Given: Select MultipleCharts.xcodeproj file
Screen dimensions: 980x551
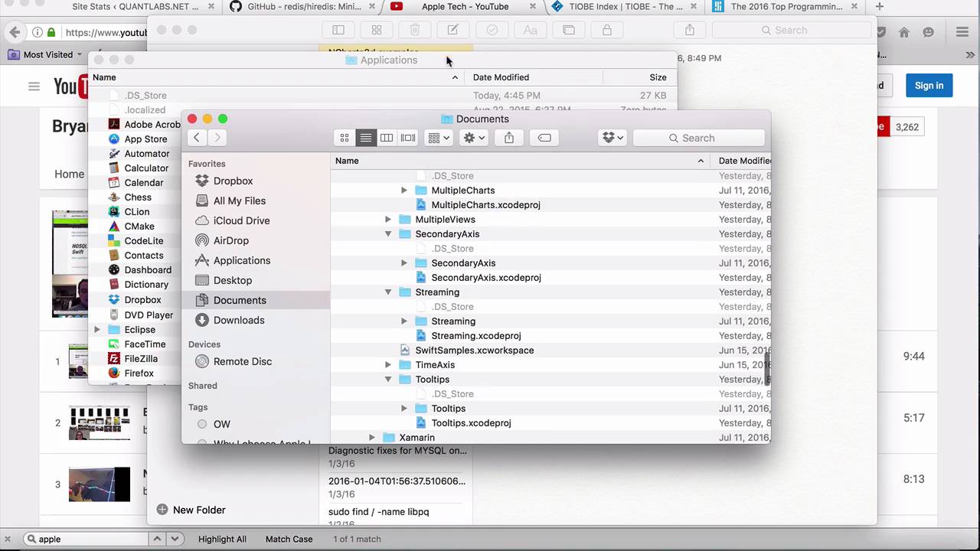Looking at the screenshot, I should click(485, 205).
